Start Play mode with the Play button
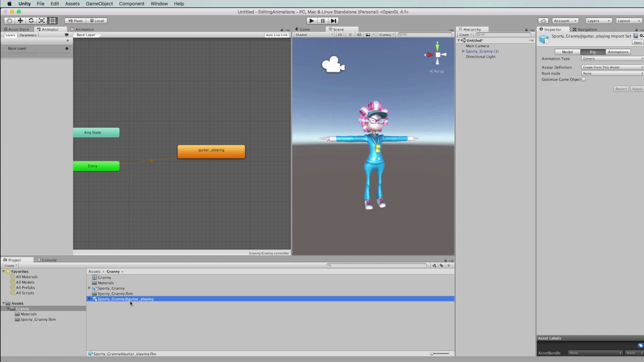Image resolution: width=644 pixels, height=362 pixels. (x=312, y=21)
